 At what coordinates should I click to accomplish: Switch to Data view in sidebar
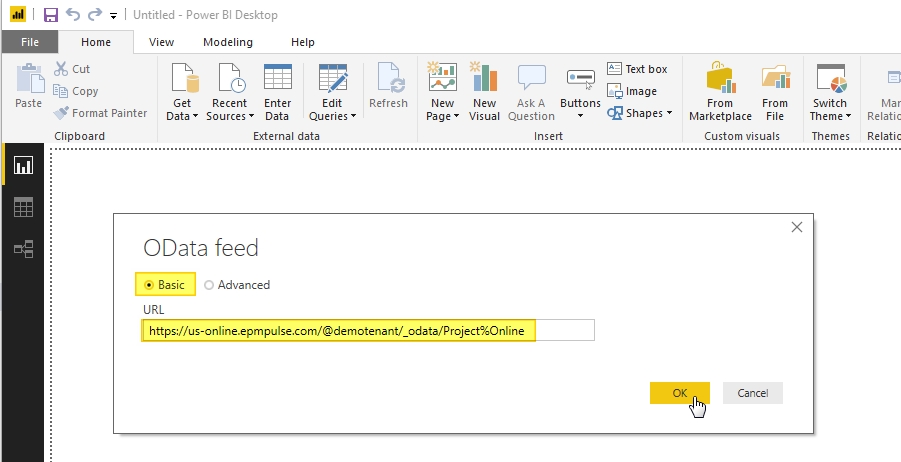(x=23, y=207)
